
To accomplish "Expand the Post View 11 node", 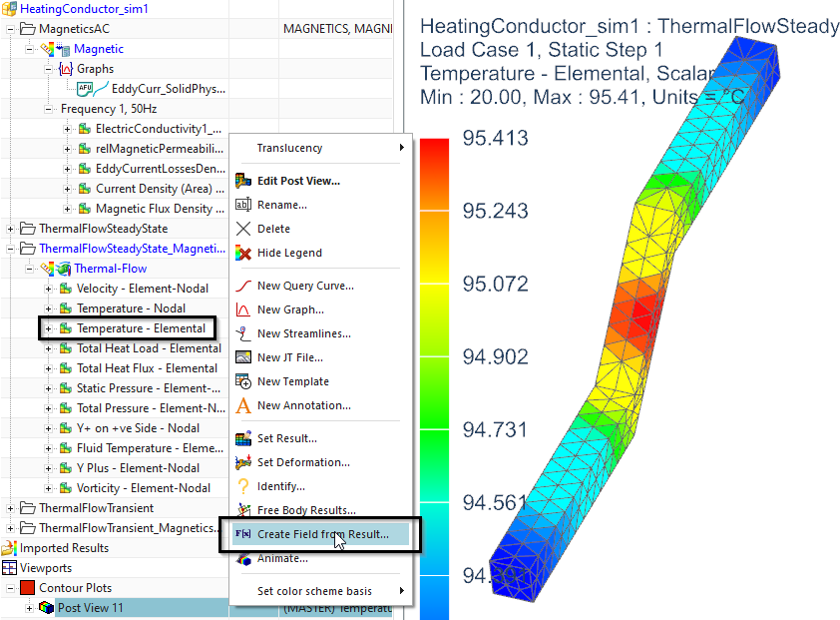I will [30, 608].
